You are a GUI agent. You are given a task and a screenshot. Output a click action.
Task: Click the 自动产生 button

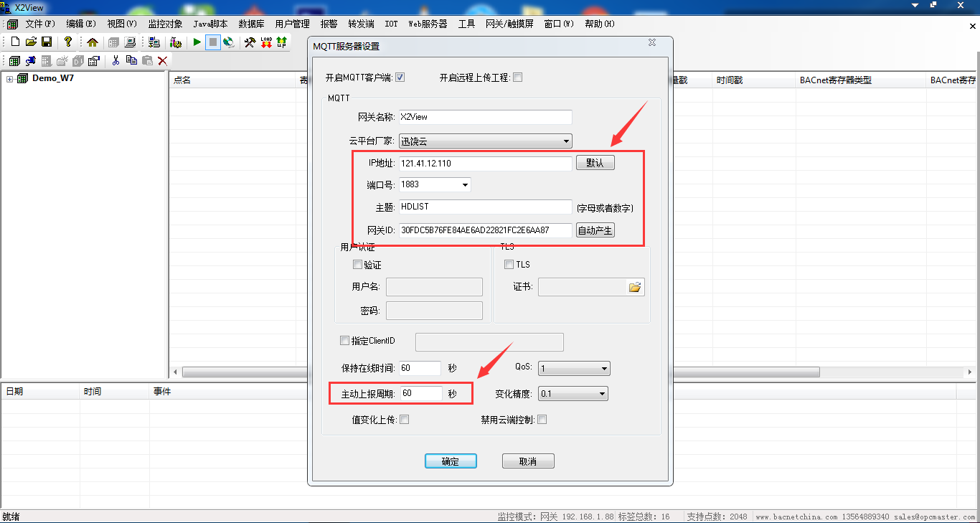click(x=595, y=230)
